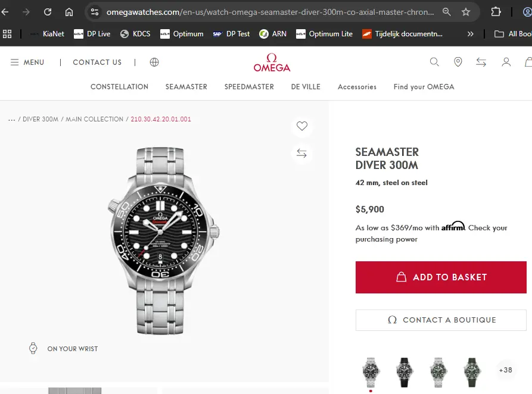Expand the breadcrumb ellipsis
Viewport: 532px width, 394px height.
pos(11,120)
